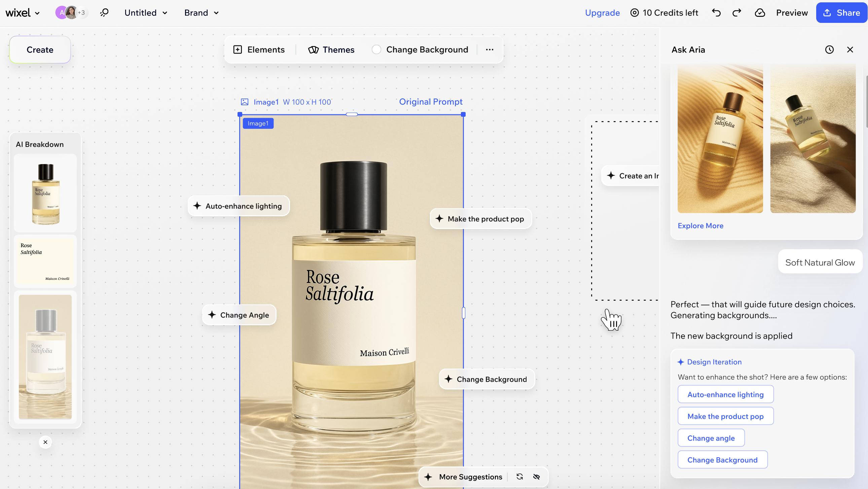Open the image search tool next to avatars
The image size is (868, 489).
pyautogui.click(x=104, y=12)
